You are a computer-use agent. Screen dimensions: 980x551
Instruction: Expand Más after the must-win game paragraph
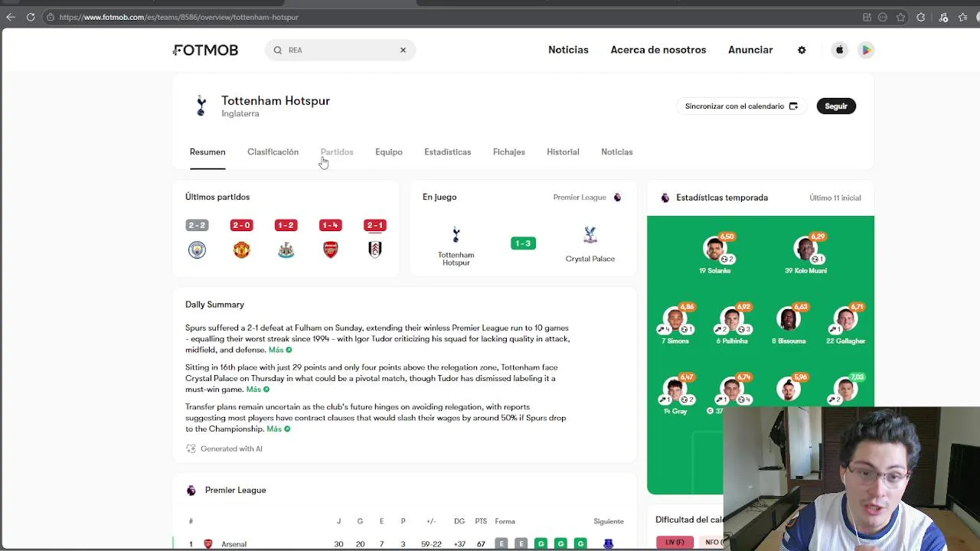[x=257, y=390]
